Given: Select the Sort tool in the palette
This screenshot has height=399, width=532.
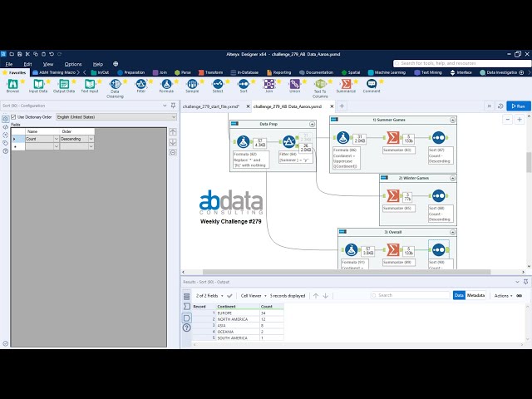Looking at the screenshot, I should coord(244,84).
